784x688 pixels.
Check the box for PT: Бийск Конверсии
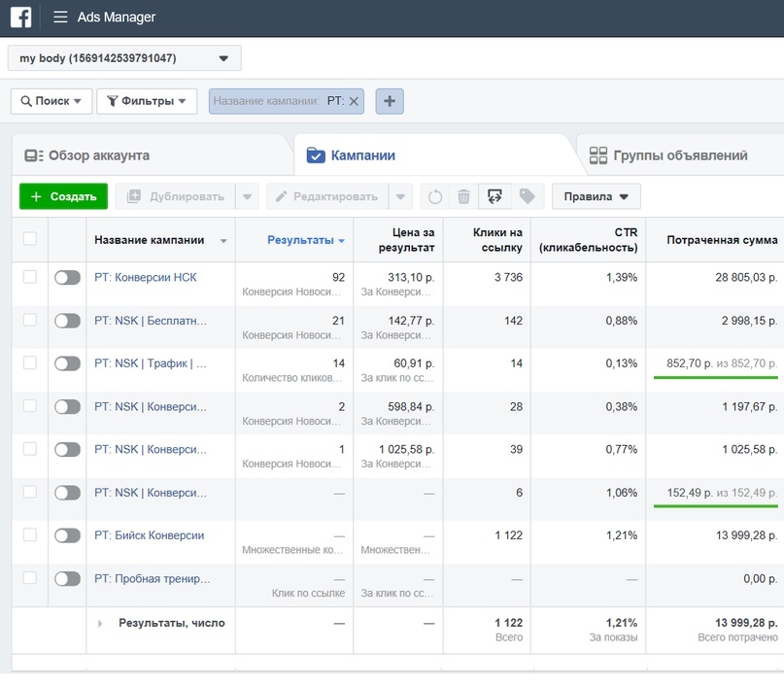point(30,534)
